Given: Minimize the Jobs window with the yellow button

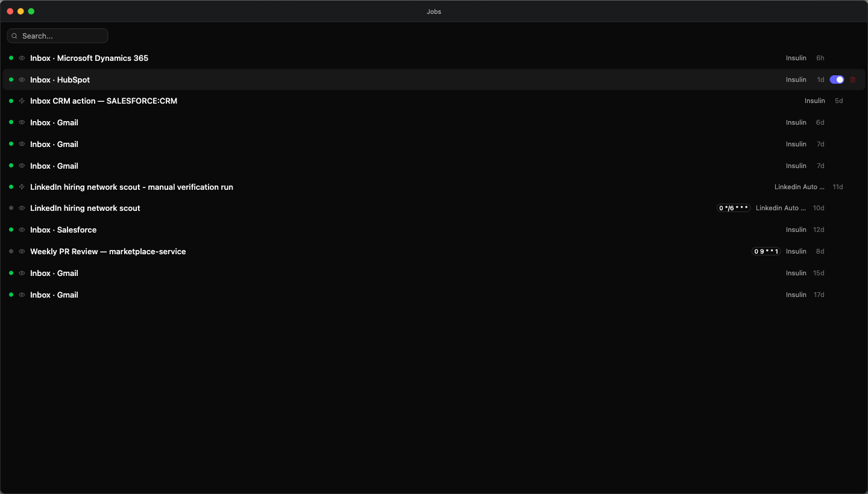Looking at the screenshot, I should 20,11.
